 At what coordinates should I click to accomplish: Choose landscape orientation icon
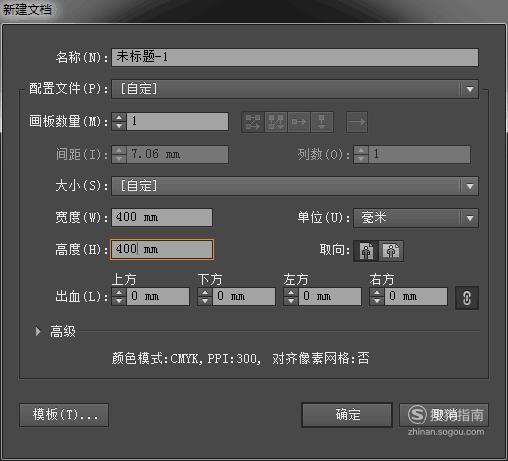tap(391, 251)
